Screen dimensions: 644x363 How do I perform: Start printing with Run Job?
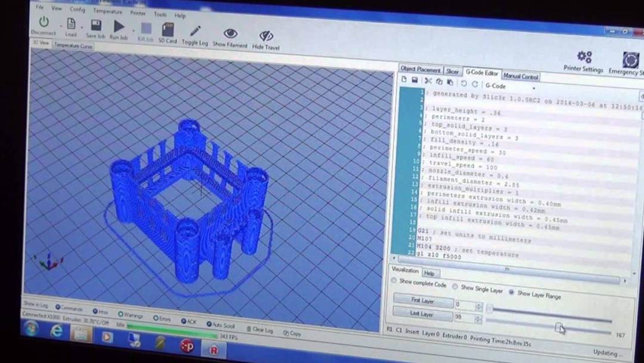(119, 27)
